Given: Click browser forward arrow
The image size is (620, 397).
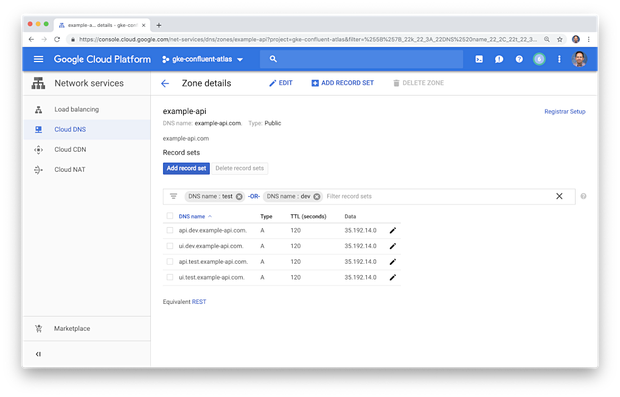Looking at the screenshot, I should point(44,40).
